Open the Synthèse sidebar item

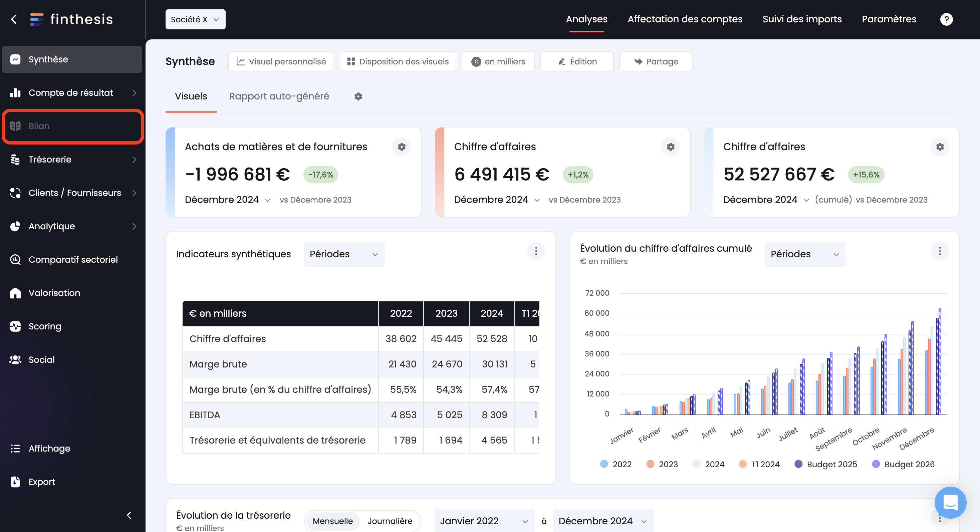pos(72,59)
